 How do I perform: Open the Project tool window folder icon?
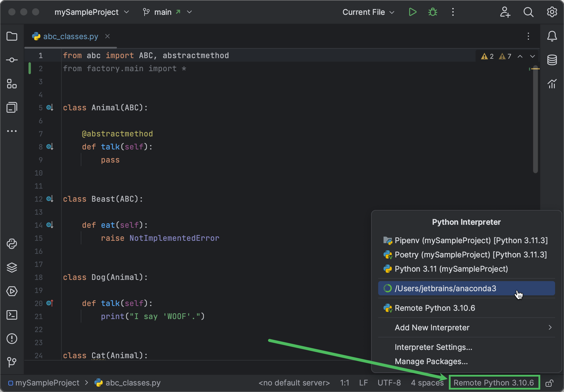pos(12,36)
